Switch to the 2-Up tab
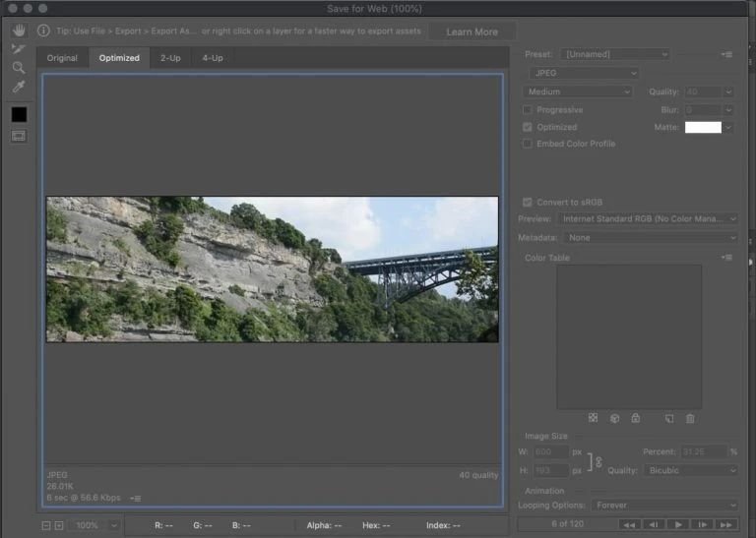This screenshot has height=538, width=756. pyautogui.click(x=170, y=58)
